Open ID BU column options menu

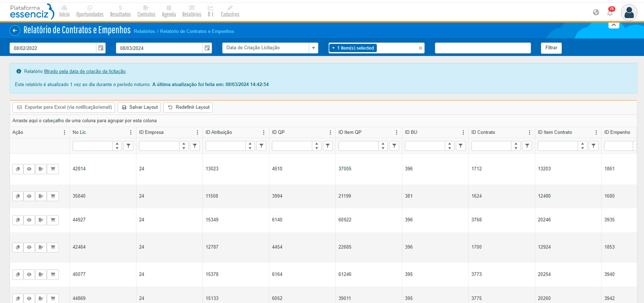point(463,132)
